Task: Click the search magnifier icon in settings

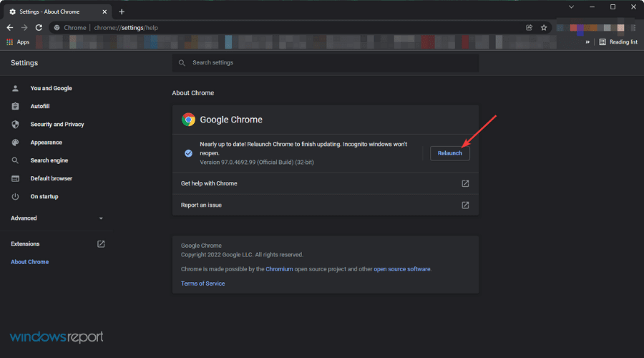Action: click(x=182, y=63)
